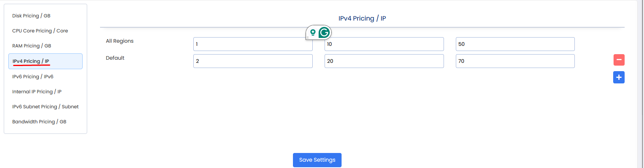Select CPU Core Pricing / Core

(40, 31)
